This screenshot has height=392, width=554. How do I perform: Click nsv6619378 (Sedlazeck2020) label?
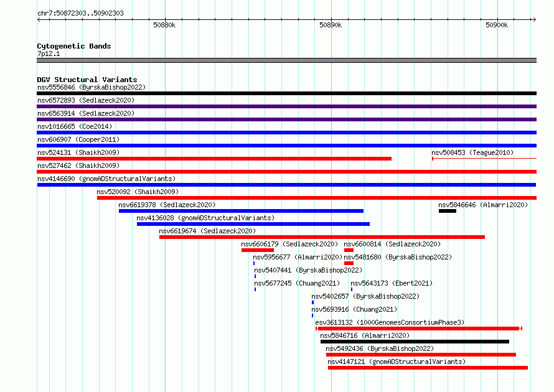[167, 205]
